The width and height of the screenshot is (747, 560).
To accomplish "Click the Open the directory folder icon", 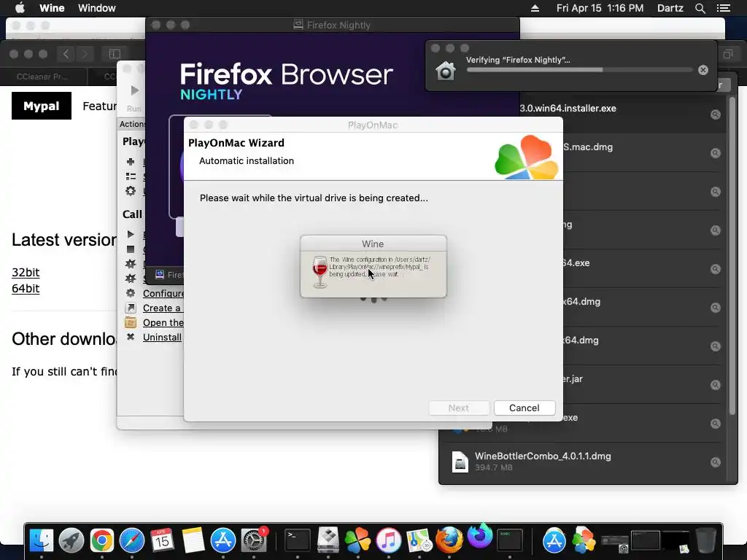I will coord(131,323).
